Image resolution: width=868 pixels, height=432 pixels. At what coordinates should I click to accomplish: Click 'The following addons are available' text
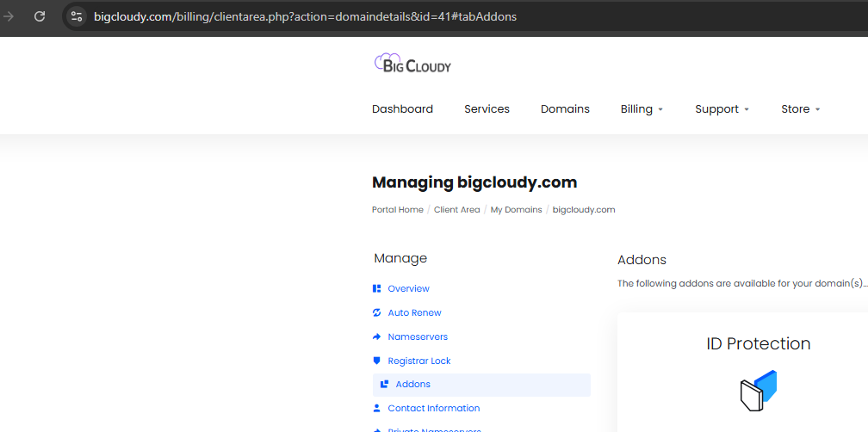click(x=742, y=284)
